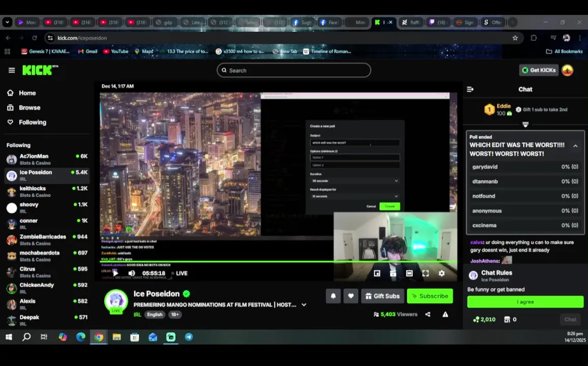The width and height of the screenshot is (588, 366).
Task: Switch to the Raffl browser tab
Action: point(411,22)
